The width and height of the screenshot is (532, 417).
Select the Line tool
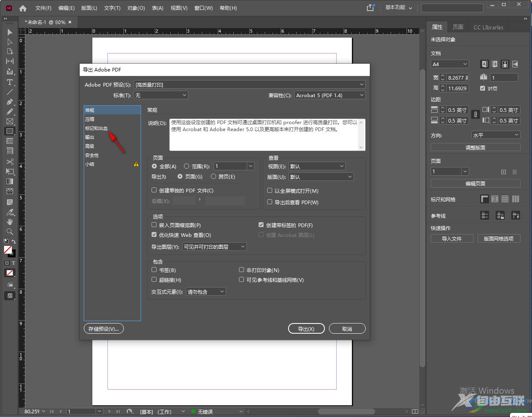pyautogui.click(x=10, y=92)
